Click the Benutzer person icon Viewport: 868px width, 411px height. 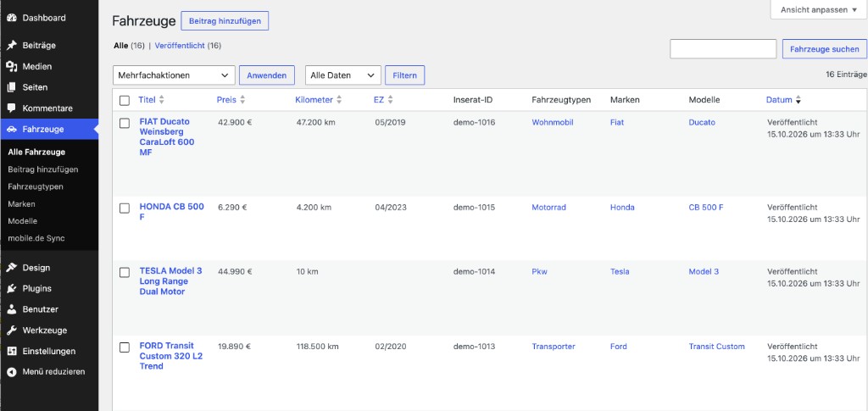click(x=12, y=309)
